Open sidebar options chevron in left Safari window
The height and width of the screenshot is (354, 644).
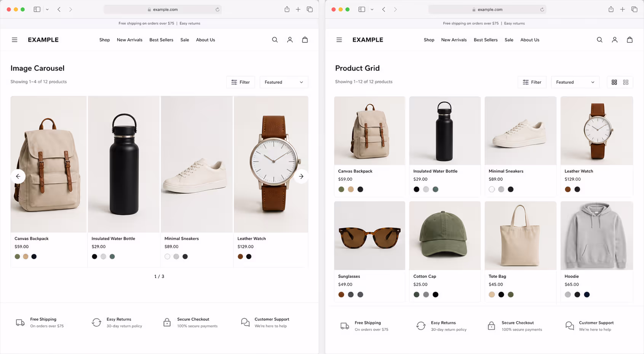point(47,10)
